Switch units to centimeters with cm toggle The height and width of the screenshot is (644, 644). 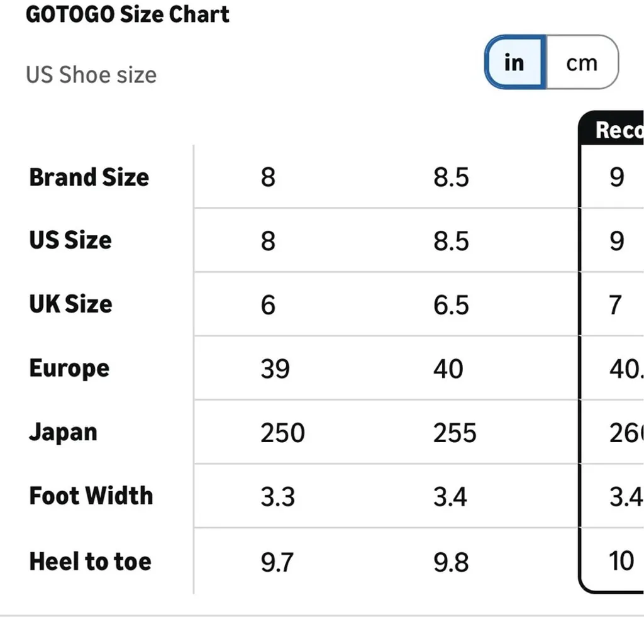click(581, 62)
